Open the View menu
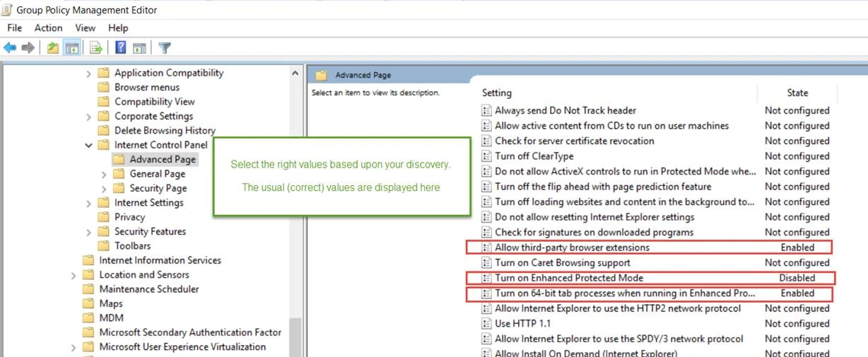Image resolution: width=868 pixels, height=357 pixels. click(85, 28)
